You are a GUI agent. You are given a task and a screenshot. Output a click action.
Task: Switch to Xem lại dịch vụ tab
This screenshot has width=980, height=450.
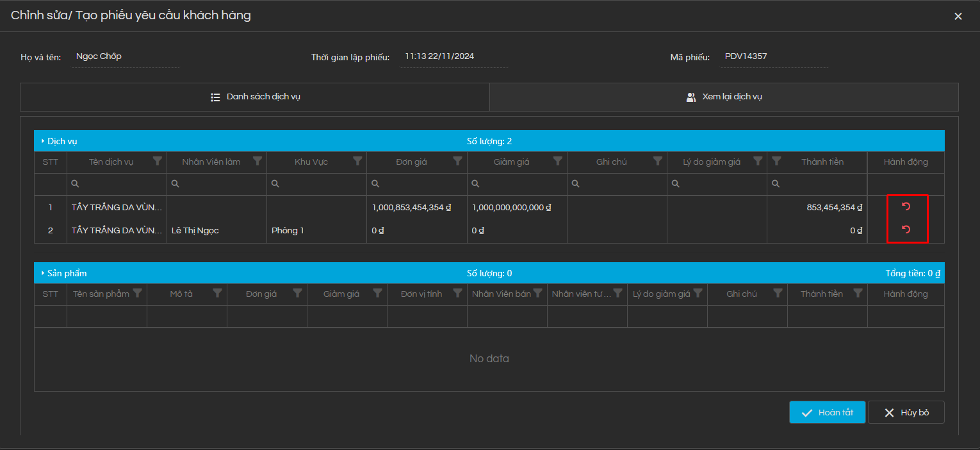tap(724, 97)
